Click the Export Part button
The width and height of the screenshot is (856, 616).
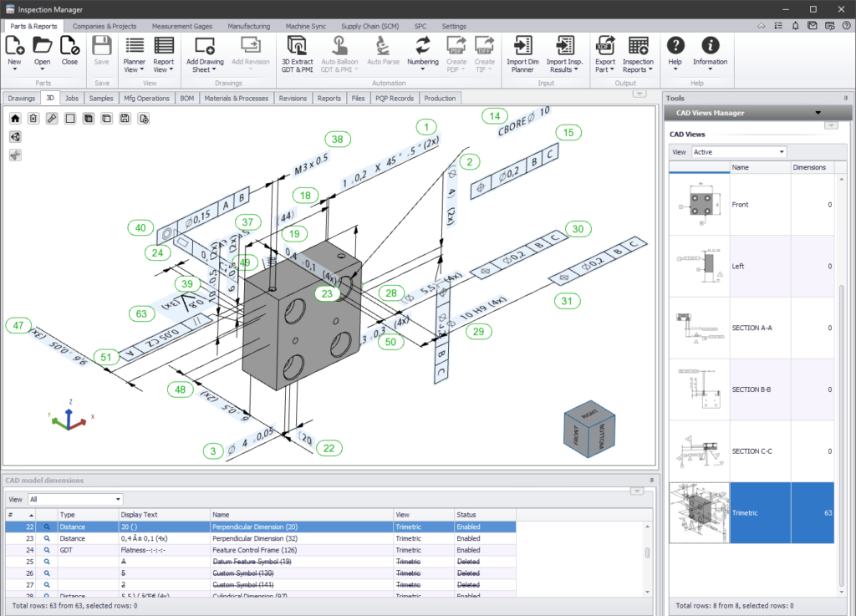[x=604, y=53]
